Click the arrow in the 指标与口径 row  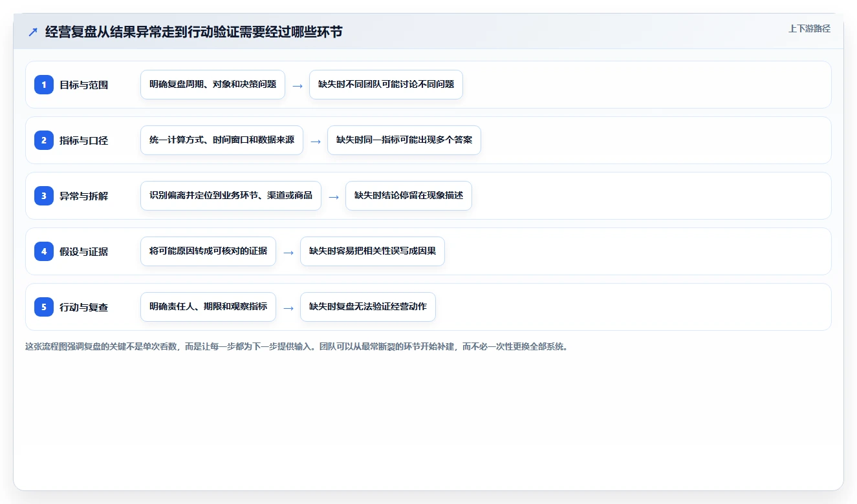tap(316, 141)
